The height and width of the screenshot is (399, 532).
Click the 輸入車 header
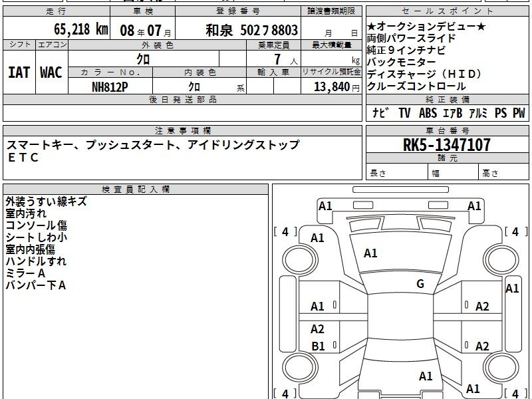coord(273,72)
